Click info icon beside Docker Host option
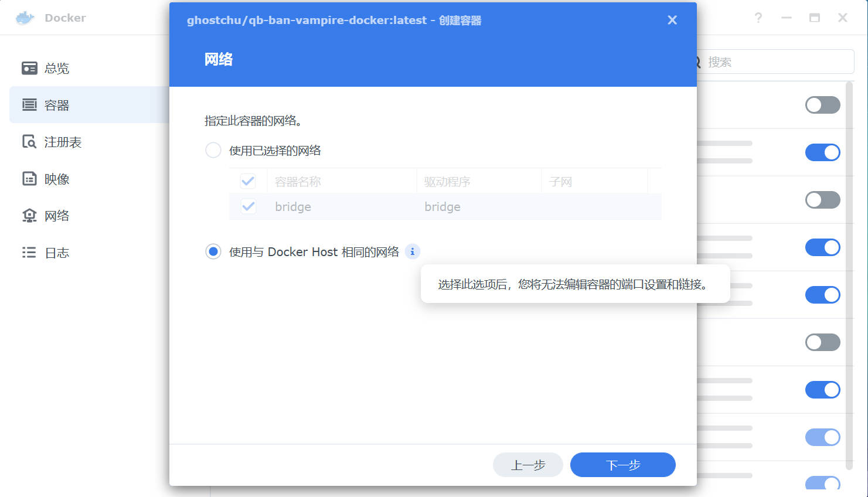Image resolution: width=868 pixels, height=497 pixels. pos(413,251)
